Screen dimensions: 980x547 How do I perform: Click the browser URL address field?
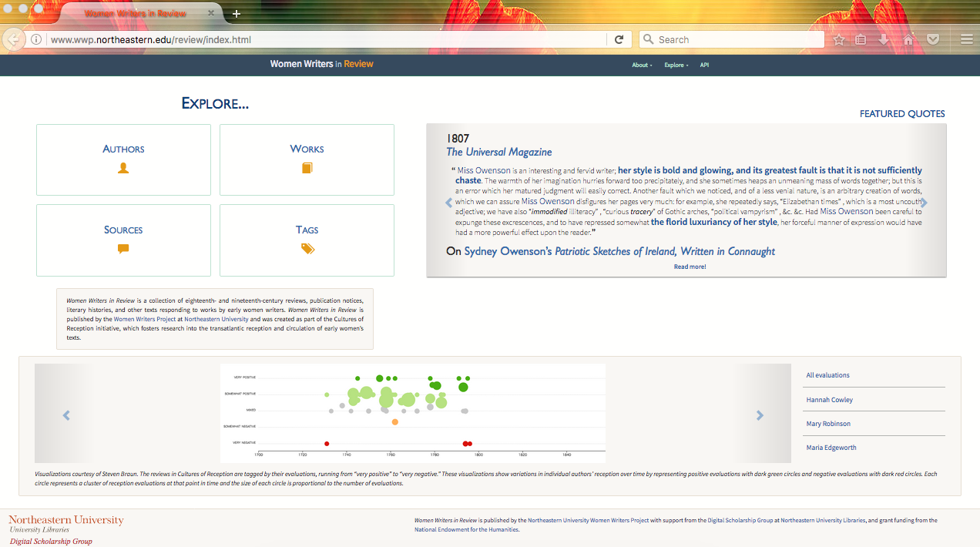327,39
